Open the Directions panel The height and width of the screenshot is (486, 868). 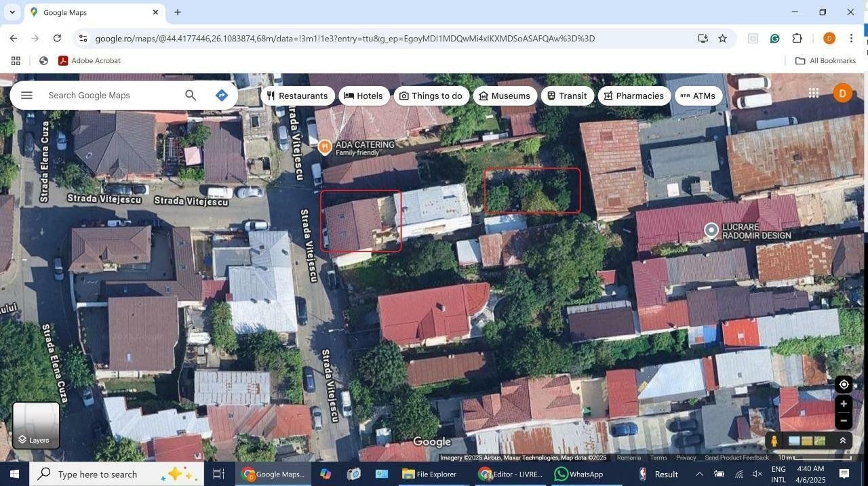221,95
